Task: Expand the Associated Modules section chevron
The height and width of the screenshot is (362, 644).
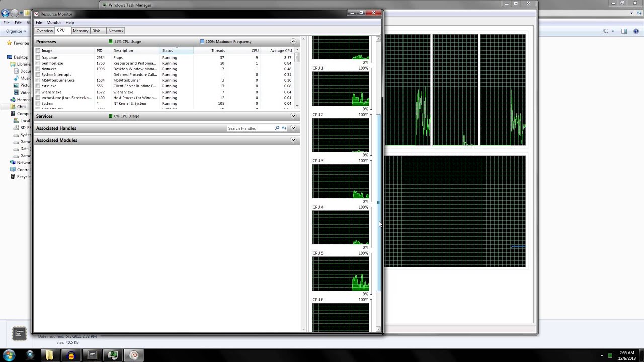Action: (x=293, y=140)
